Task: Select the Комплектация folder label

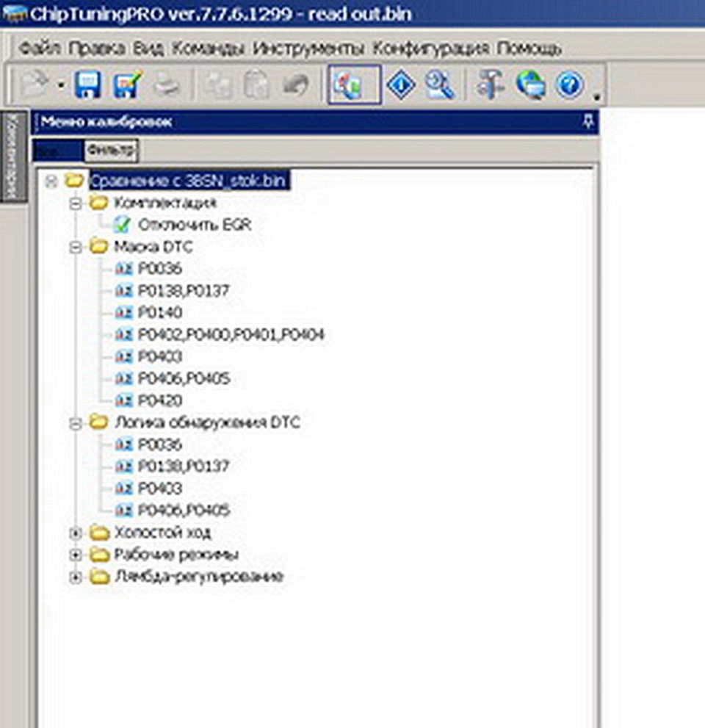Action: pos(165,203)
